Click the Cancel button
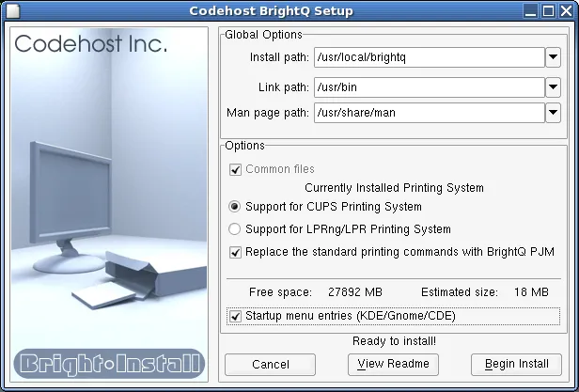 pos(271,365)
